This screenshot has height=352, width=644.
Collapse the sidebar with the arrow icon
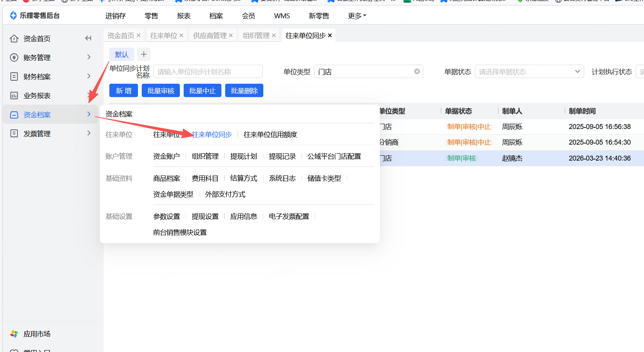[x=88, y=38]
